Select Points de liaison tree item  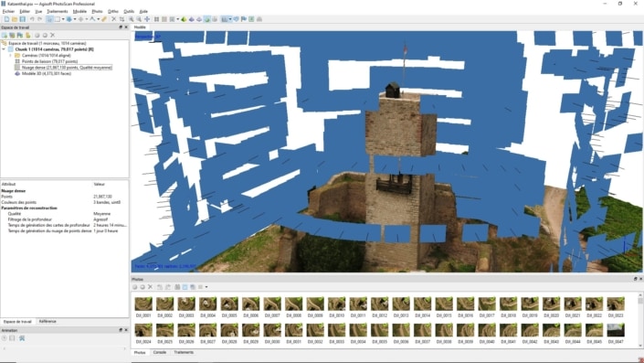click(49, 61)
